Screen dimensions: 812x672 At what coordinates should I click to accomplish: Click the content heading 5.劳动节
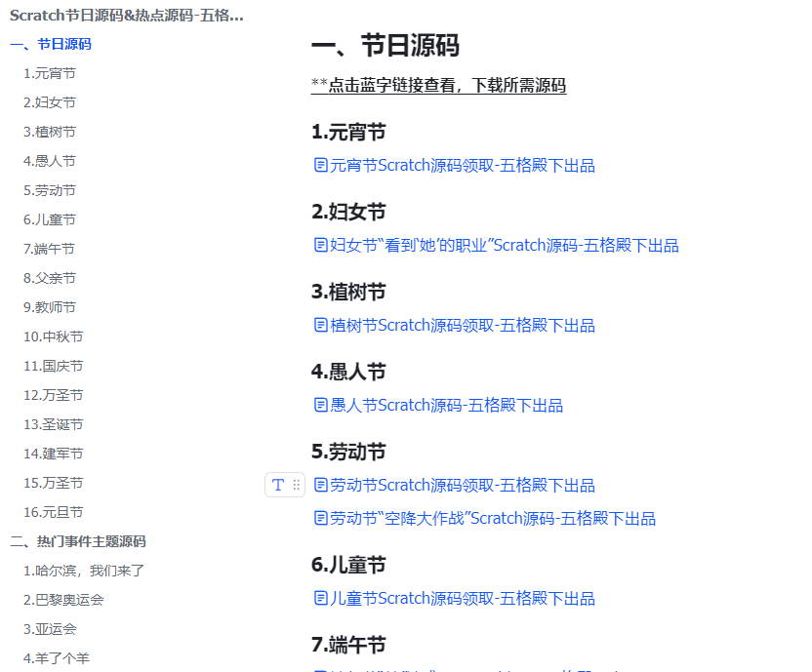(x=348, y=452)
